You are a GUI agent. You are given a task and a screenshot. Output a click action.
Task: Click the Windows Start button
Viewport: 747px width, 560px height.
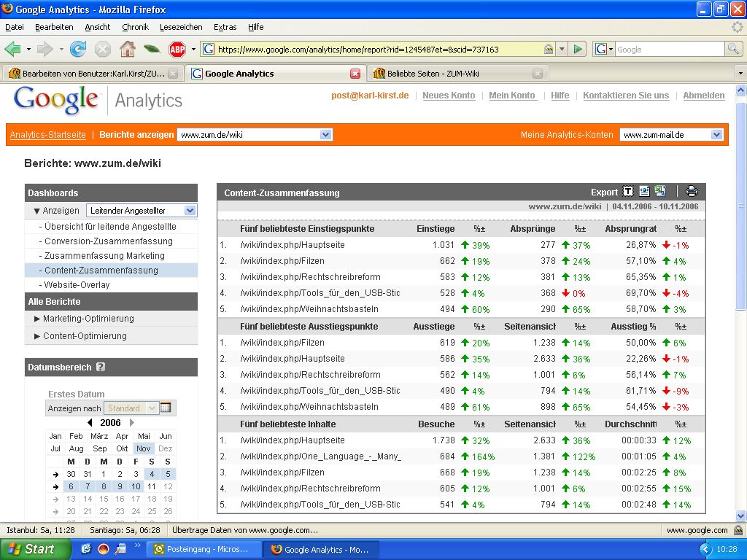click(x=31, y=549)
